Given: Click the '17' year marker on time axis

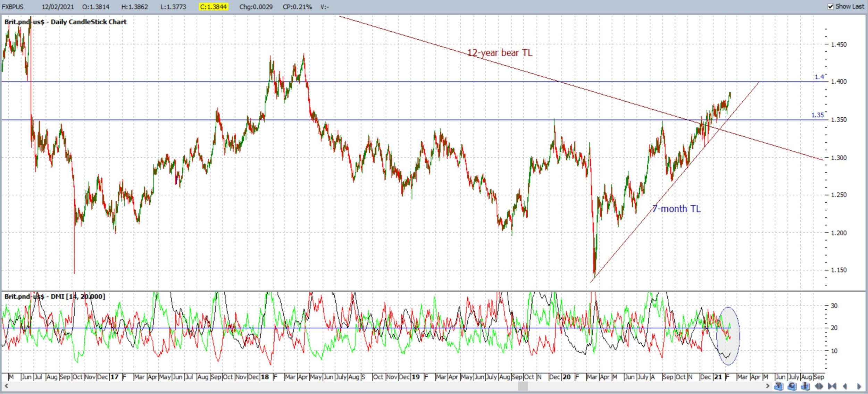Looking at the screenshot, I should 115,377.
